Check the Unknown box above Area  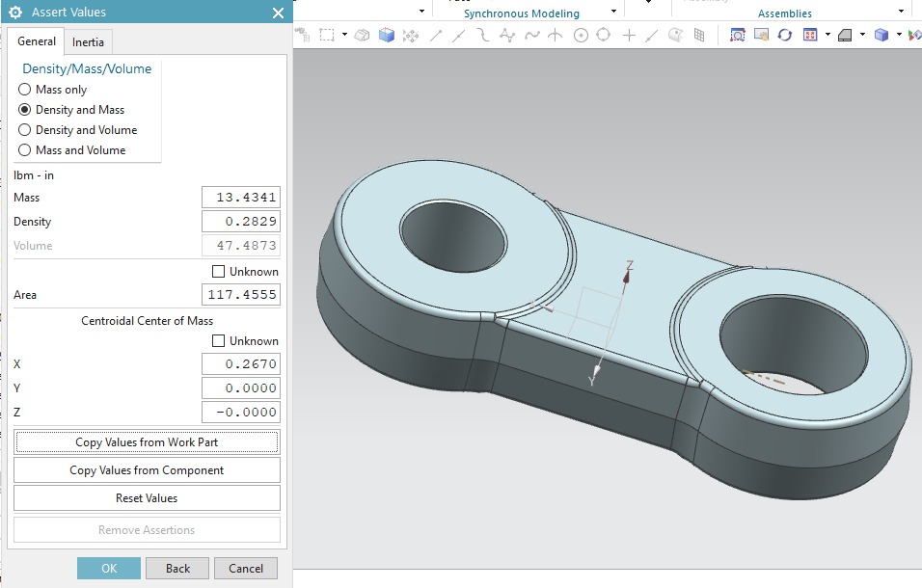tap(218, 272)
